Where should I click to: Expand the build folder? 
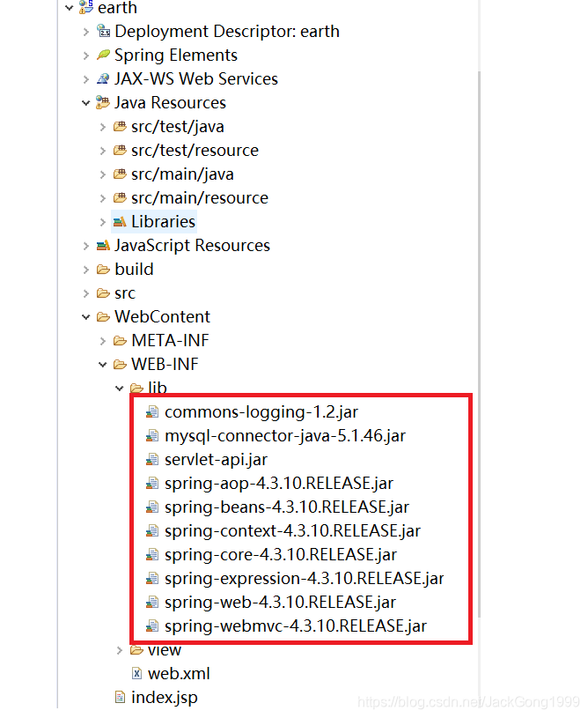86,270
